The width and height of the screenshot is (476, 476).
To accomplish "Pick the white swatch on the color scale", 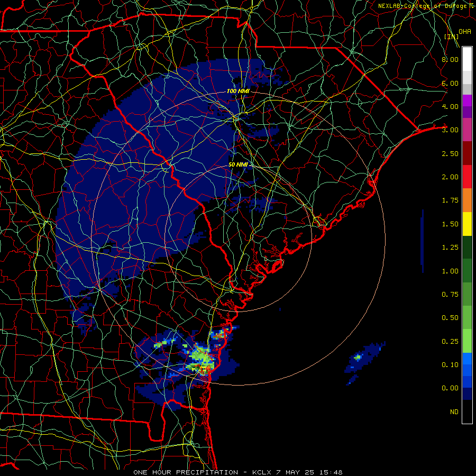I will click(467, 59).
